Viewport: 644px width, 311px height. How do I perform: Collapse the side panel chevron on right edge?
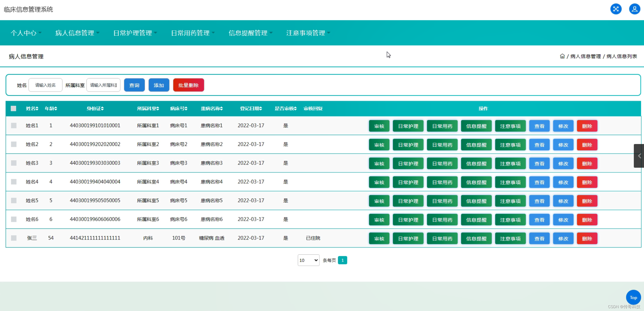coord(639,156)
